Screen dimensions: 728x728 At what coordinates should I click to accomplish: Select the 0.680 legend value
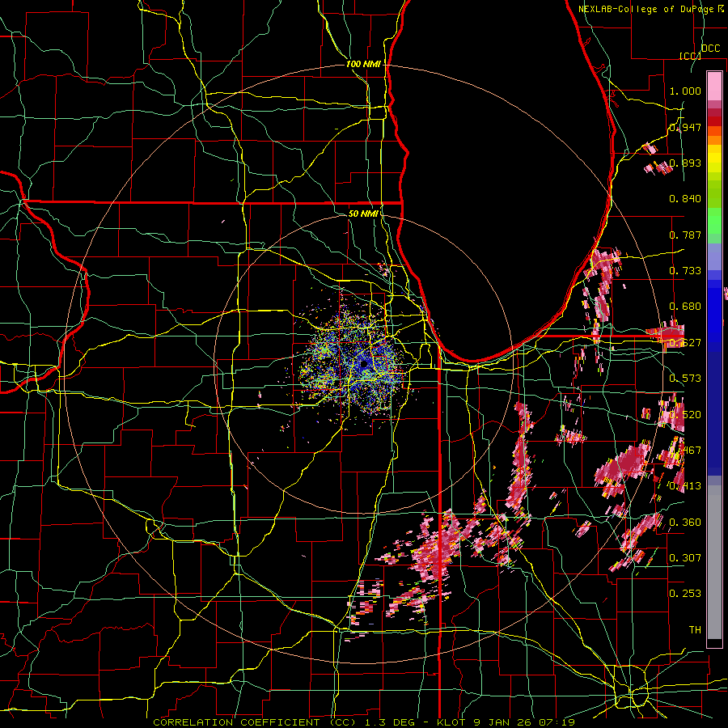point(685,307)
